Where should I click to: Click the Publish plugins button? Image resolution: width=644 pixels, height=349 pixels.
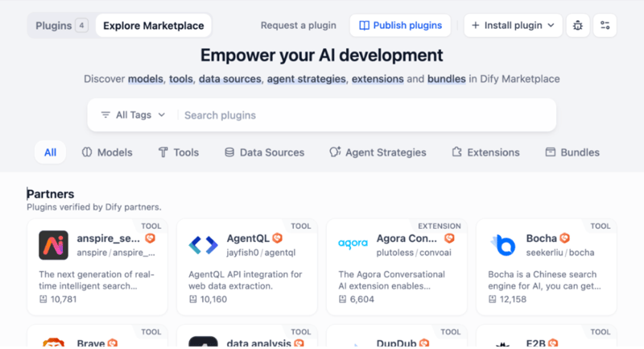(x=400, y=25)
